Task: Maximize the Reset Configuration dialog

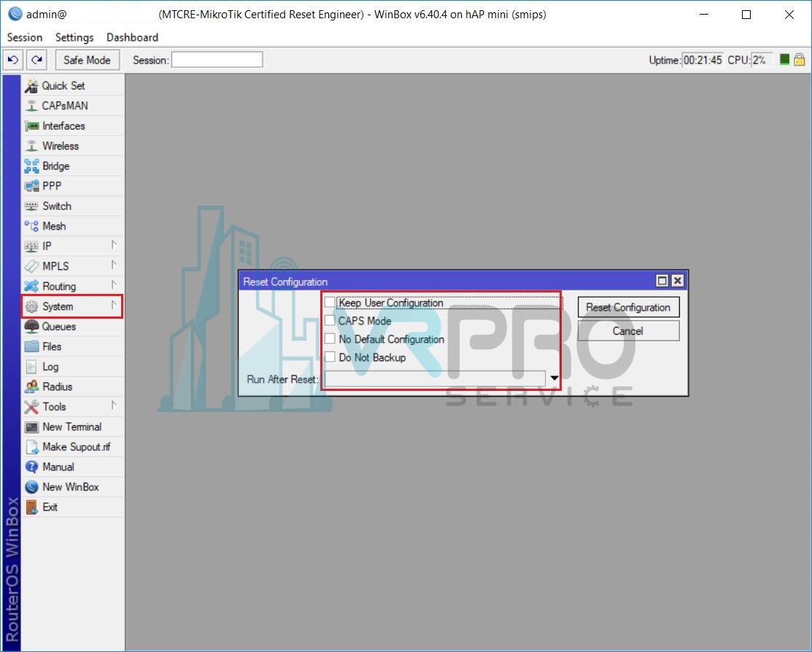Action: pos(662,281)
